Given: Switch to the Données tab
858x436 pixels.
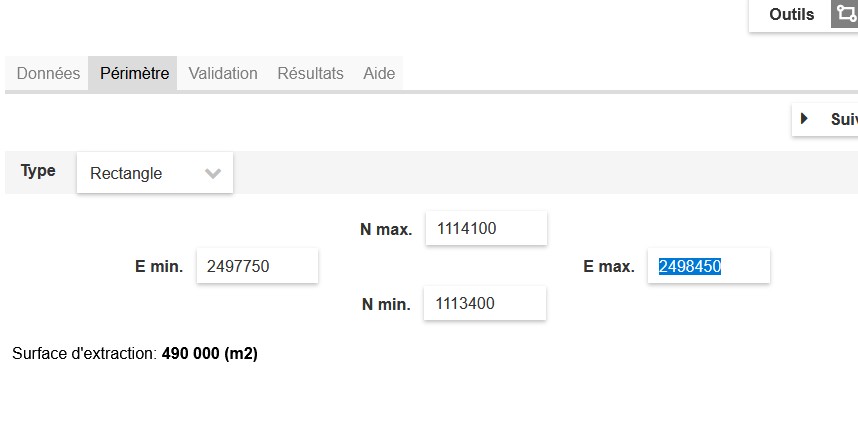Looking at the screenshot, I should click(x=48, y=74).
